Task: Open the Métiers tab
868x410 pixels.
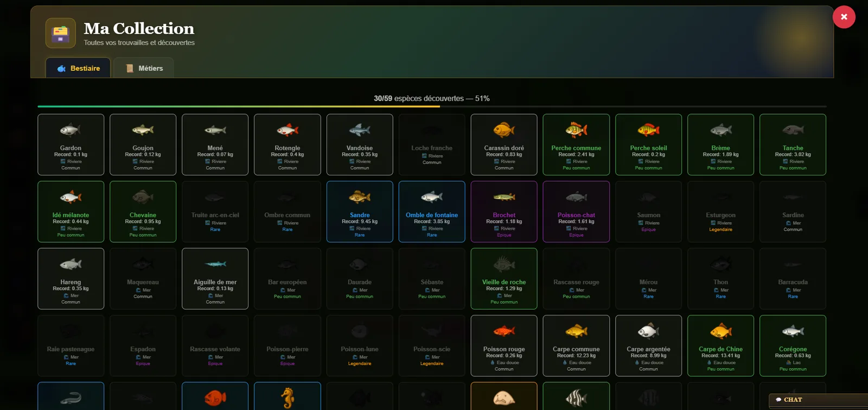Action: pyautogui.click(x=144, y=68)
